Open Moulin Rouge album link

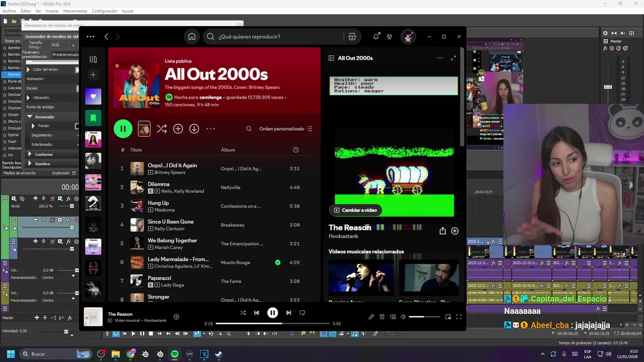pyautogui.click(x=235, y=262)
